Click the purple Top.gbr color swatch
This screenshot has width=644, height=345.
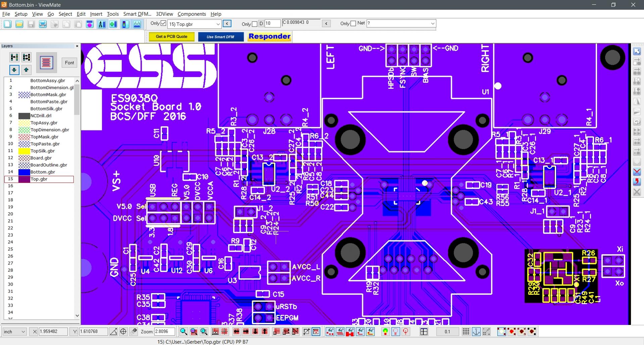24,179
